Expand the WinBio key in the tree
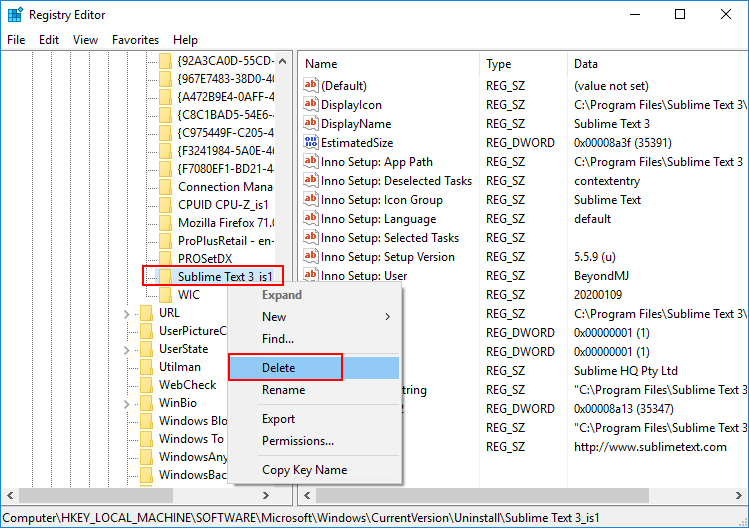Image resolution: width=749 pixels, height=528 pixels. pos(127,404)
